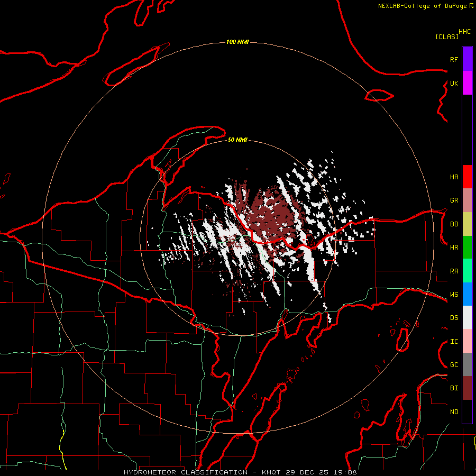
Task: Click the WS legend label
Action: click(x=454, y=295)
